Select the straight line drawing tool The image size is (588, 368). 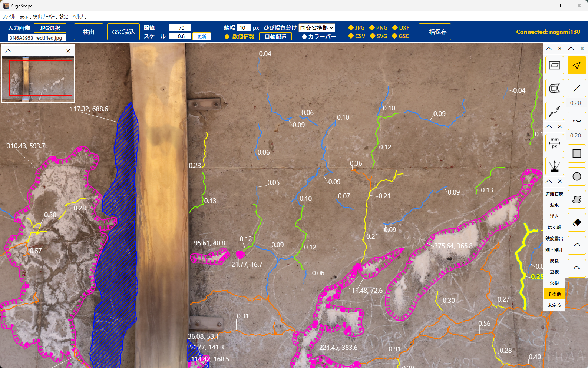tap(577, 88)
